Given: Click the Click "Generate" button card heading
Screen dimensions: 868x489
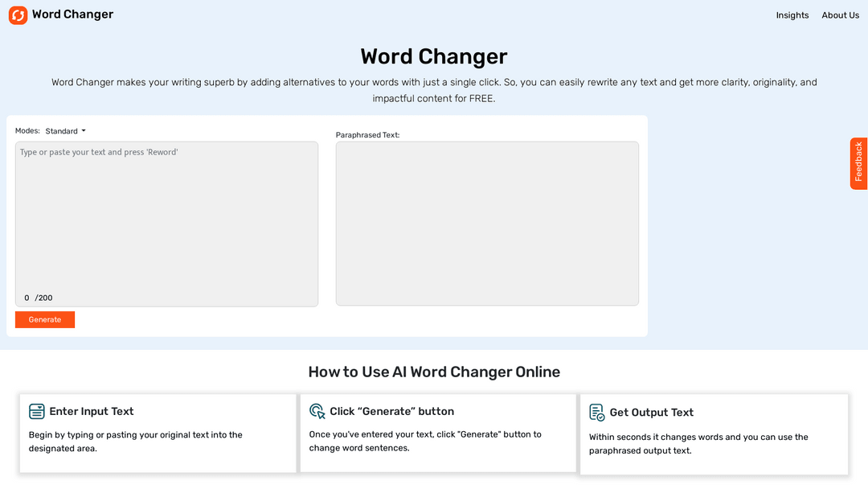Looking at the screenshot, I should tap(391, 412).
